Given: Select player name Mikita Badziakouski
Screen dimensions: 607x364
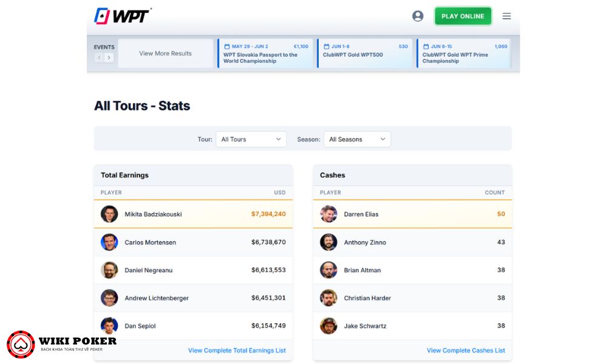Looking at the screenshot, I should pos(153,214).
